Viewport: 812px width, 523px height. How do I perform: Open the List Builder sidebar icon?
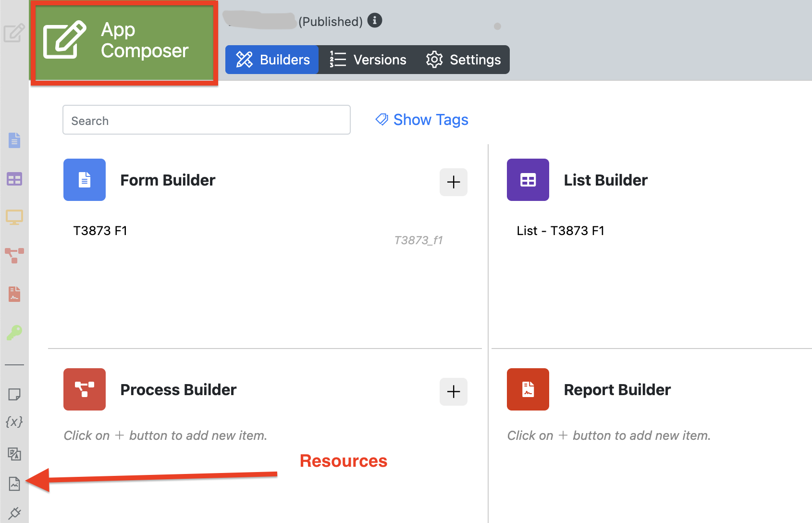click(14, 179)
